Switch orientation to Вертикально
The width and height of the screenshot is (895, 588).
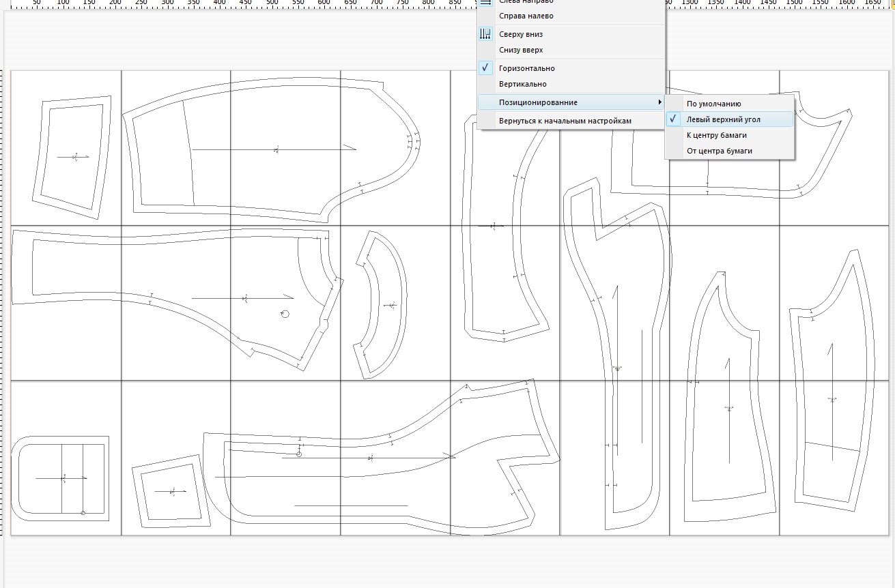pyautogui.click(x=522, y=84)
